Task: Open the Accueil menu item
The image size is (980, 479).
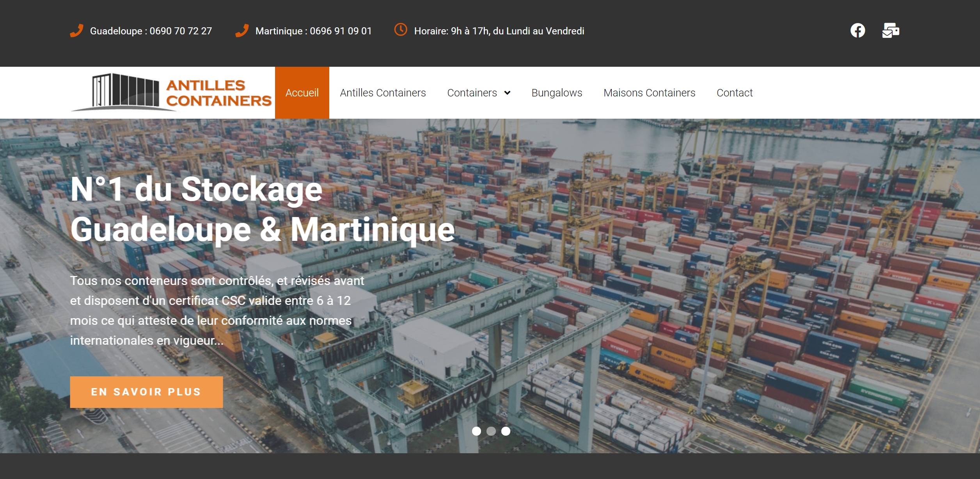Action: point(302,93)
